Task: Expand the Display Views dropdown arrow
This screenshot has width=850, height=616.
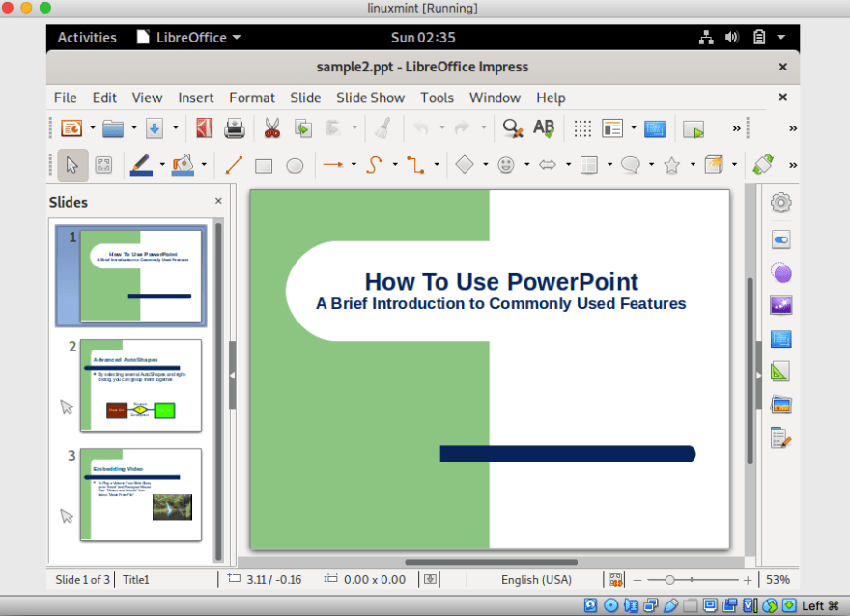Action: point(634,128)
